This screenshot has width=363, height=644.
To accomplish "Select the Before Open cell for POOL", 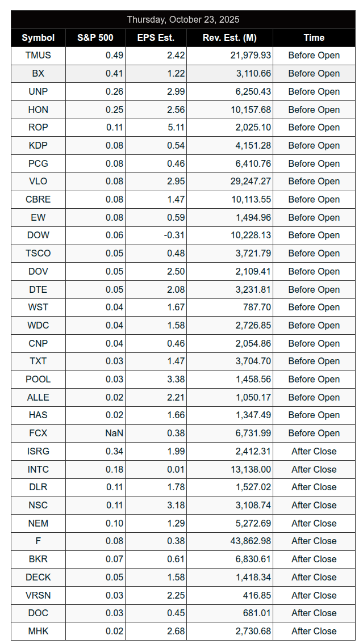I will (314, 379).
